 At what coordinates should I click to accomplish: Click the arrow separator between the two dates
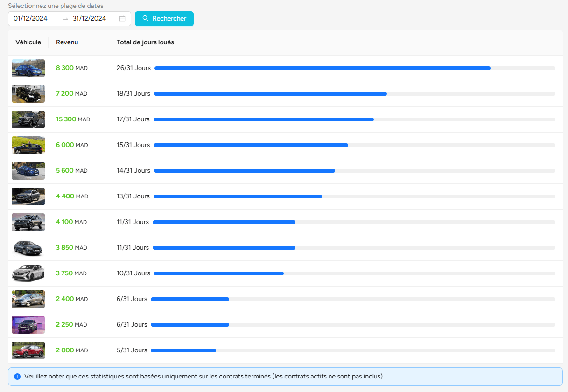65,19
